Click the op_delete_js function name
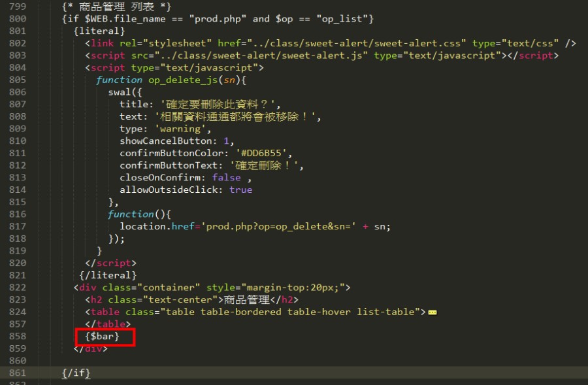The height and width of the screenshot is (385, 588). point(183,80)
